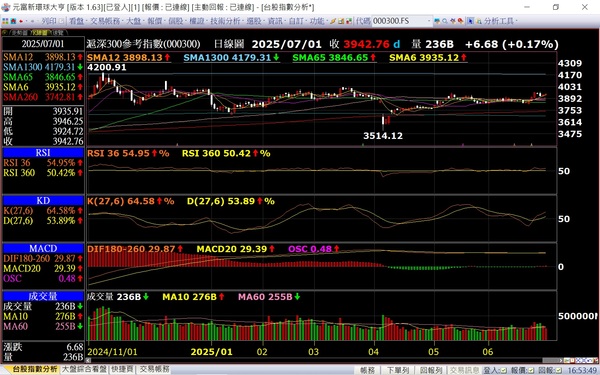Image resolution: width=600 pixels, height=375 pixels.
Task: Toggle the 報價 status checkbox
Action: click(531, 370)
